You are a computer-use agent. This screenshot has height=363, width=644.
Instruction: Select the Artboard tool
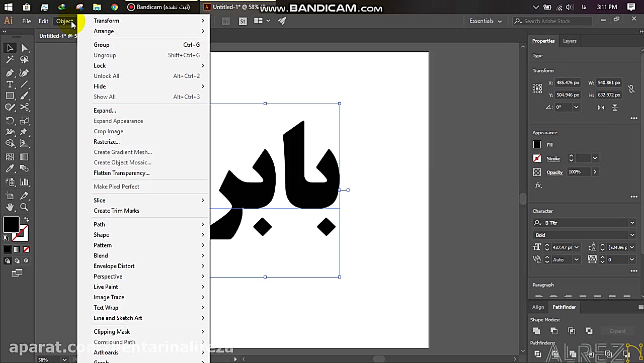coord(10,196)
